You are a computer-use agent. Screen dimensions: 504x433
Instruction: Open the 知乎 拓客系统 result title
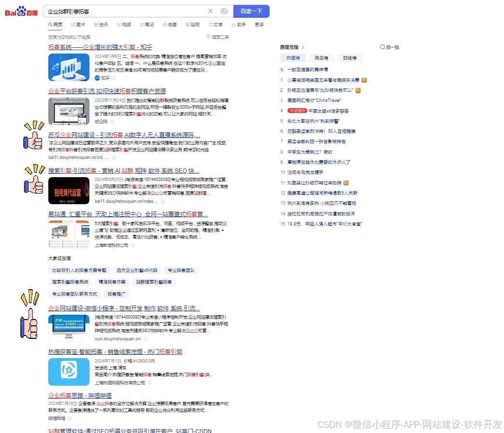coord(101,47)
